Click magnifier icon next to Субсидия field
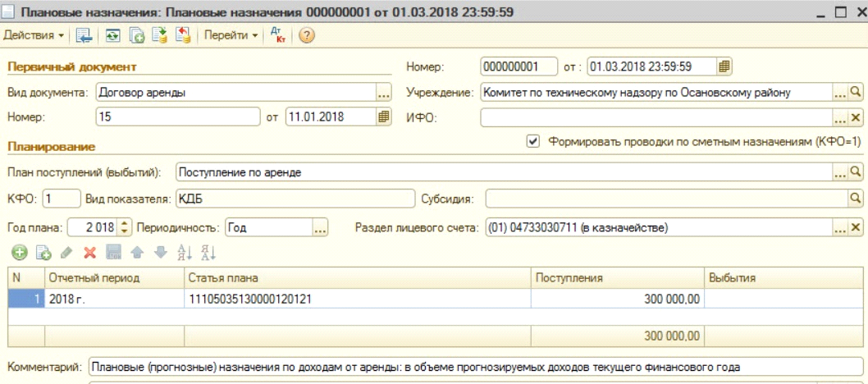 [x=856, y=199]
